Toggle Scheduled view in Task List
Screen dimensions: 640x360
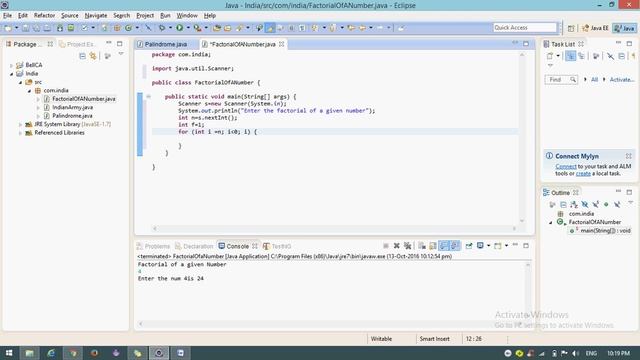tap(581, 56)
